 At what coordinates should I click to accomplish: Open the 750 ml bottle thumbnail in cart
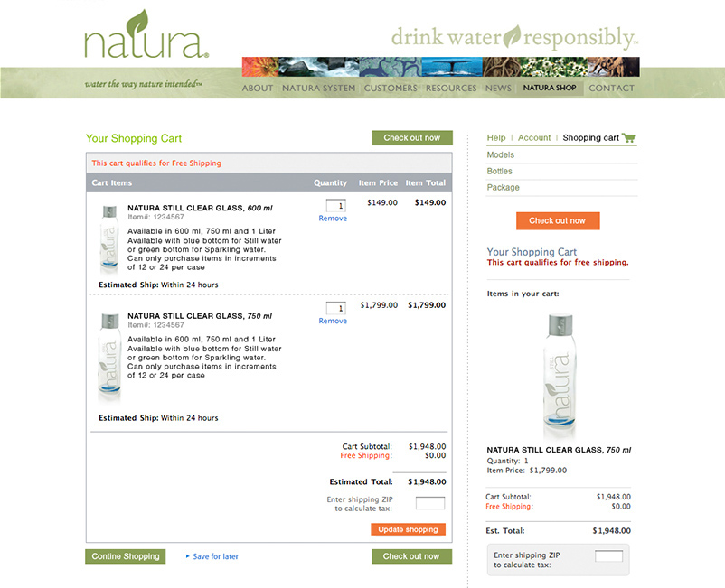click(x=107, y=355)
